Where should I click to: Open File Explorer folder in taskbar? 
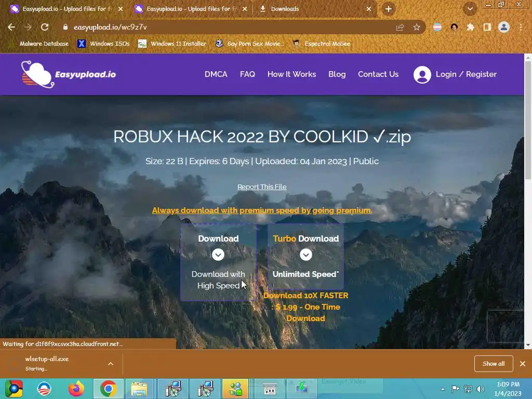click(x=139, y=389)
